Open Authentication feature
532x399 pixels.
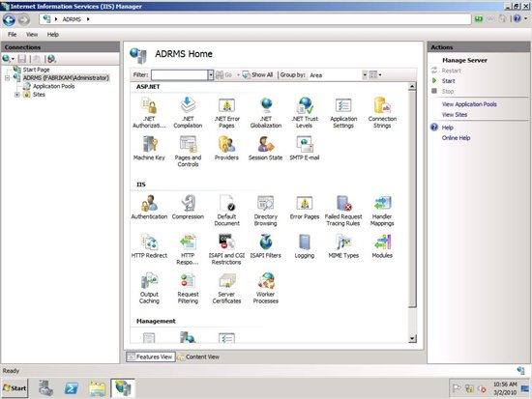tap(149, 207)
